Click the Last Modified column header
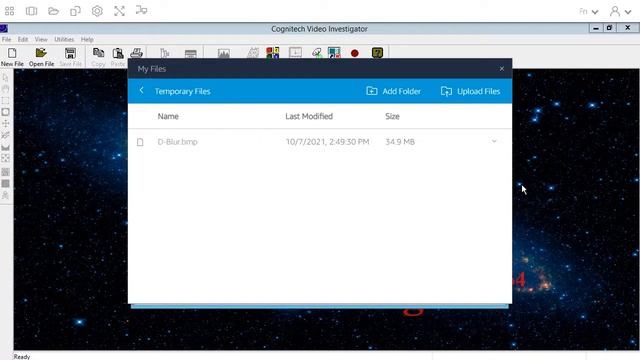 tap(309, 116)
